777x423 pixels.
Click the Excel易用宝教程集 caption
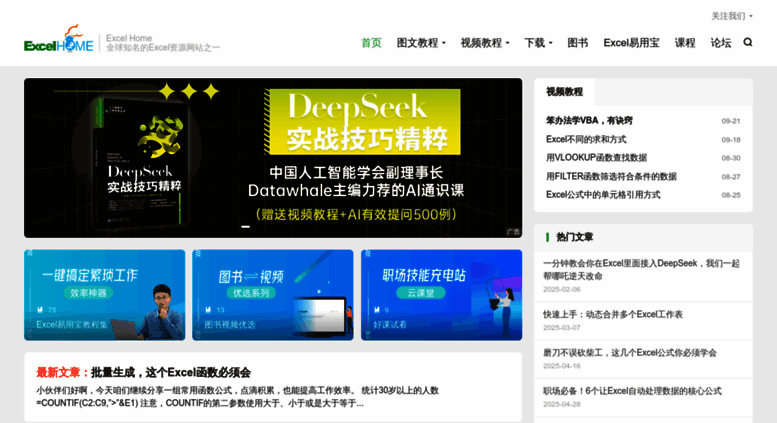click(x=71, y=324)
